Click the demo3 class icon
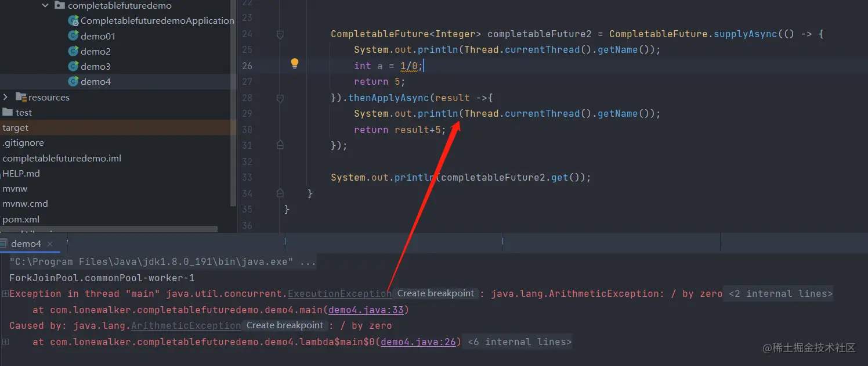The image size is (868, 366). coord(73,66)
